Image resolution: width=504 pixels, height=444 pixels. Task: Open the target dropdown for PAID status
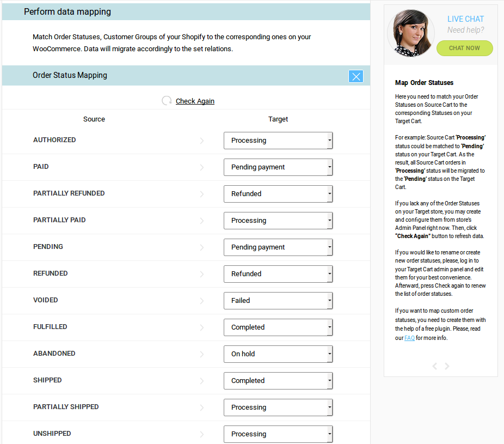(x=278, y=167)
